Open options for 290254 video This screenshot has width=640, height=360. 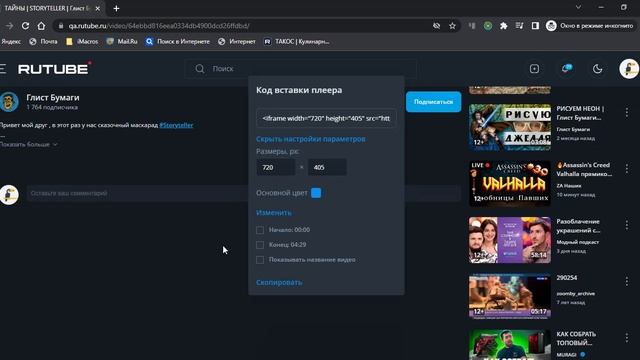coord(627,281)
